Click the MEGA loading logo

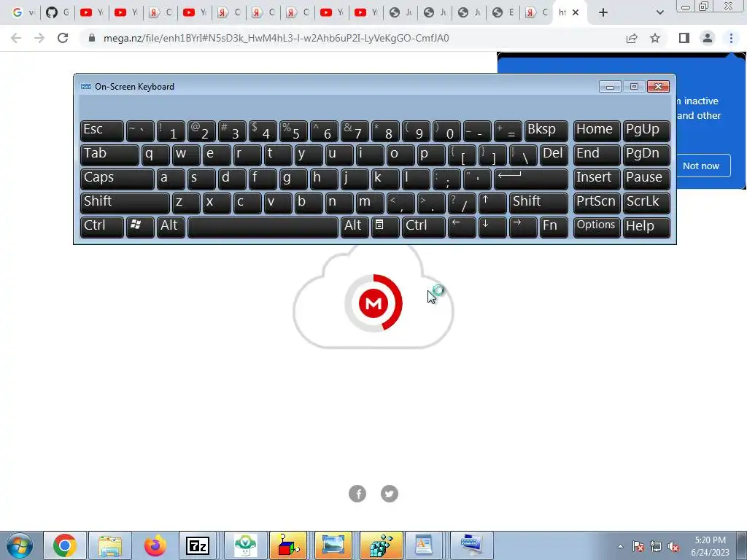[373, 303]
